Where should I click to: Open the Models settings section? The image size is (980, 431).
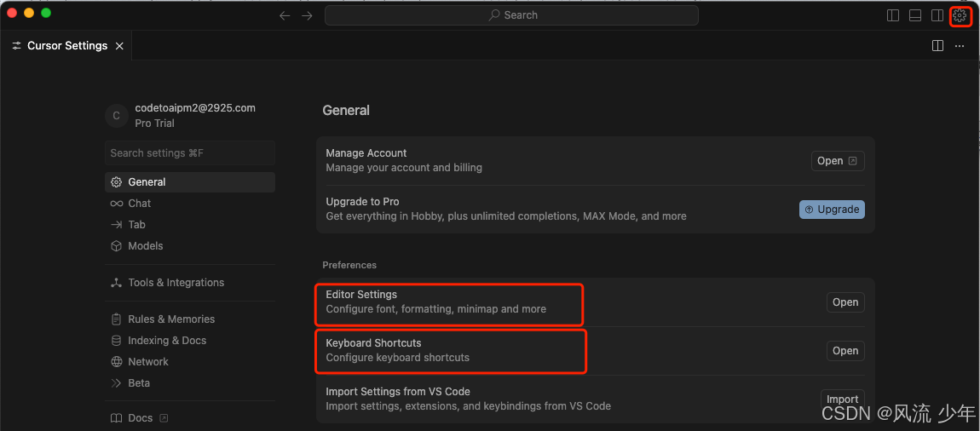click(145, 246)
